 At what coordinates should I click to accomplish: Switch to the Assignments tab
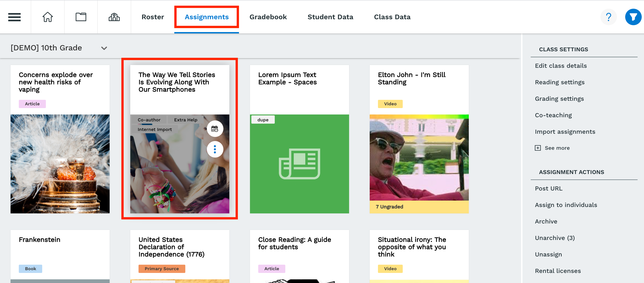pos(206,17)
